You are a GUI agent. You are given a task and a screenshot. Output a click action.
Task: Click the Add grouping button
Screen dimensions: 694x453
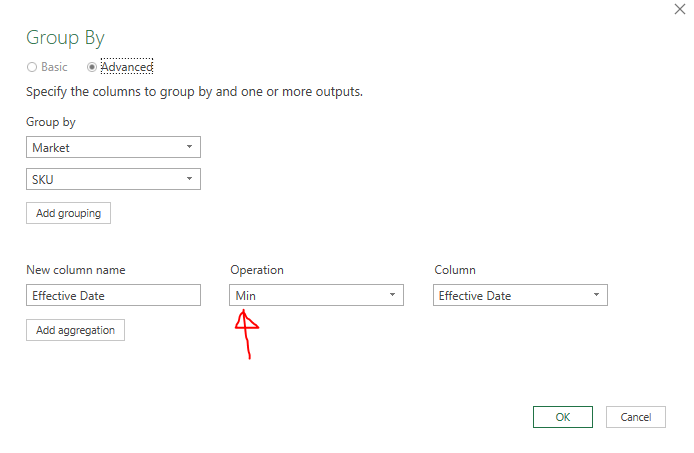(x=68, y=213)
